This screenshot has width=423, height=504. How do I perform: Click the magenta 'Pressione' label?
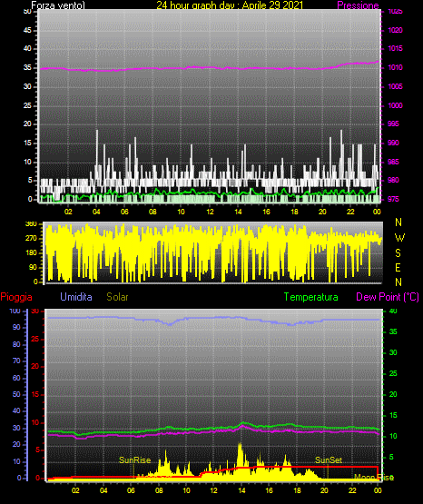(358, 5)
